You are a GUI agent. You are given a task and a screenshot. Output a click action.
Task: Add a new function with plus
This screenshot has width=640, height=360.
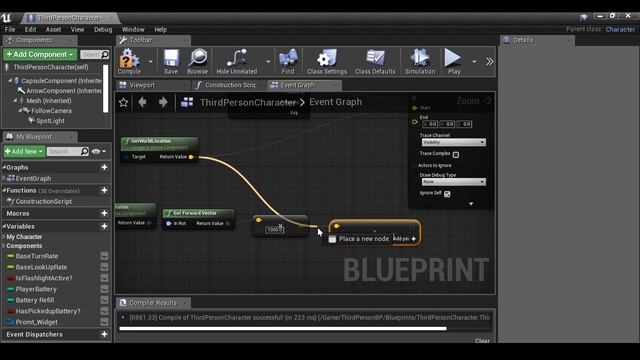pos(104,190)
